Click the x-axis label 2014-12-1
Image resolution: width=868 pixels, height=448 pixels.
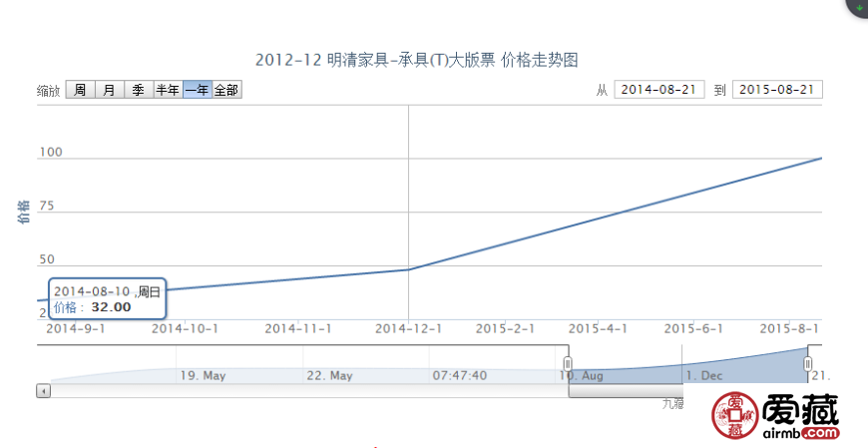(408, 328)
